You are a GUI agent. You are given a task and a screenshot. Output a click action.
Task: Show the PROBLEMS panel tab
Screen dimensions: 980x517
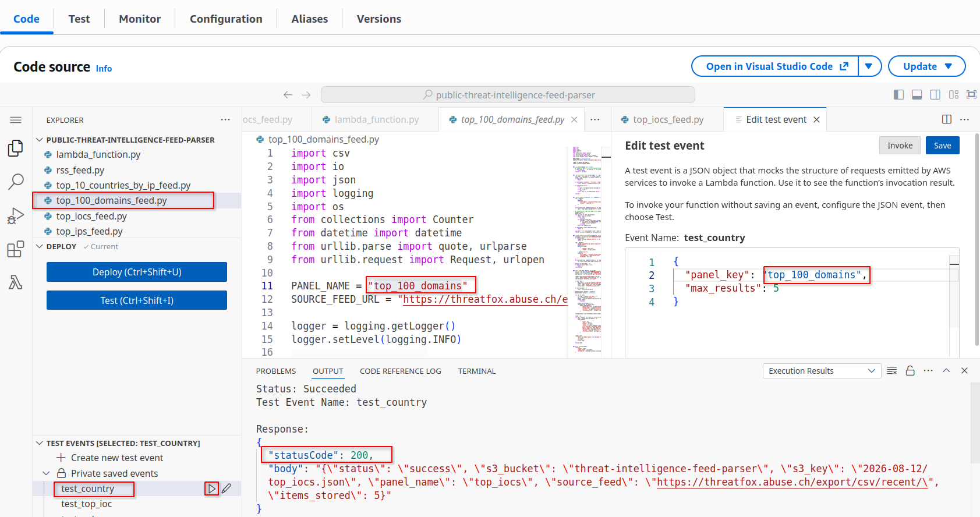pyautogui.click(x=276, y=371)
